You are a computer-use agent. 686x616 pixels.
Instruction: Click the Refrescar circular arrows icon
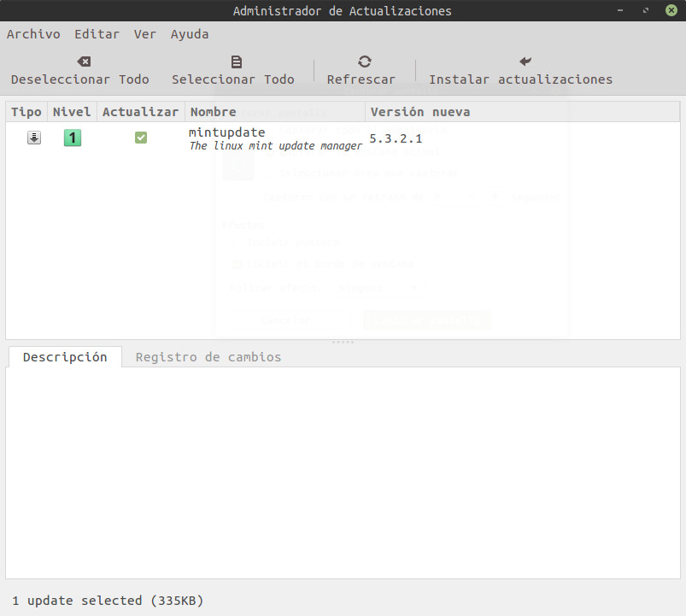click(x=365, y=62)
